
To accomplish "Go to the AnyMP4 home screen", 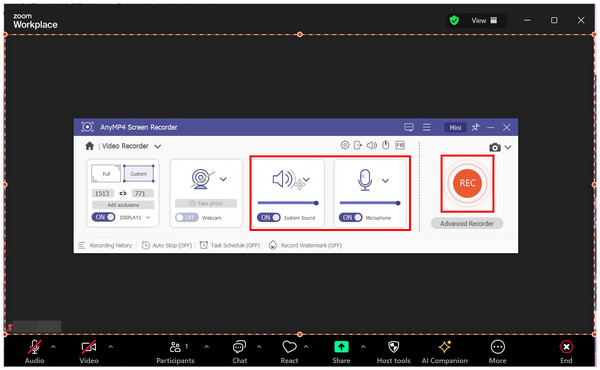I will click(90, 146).
